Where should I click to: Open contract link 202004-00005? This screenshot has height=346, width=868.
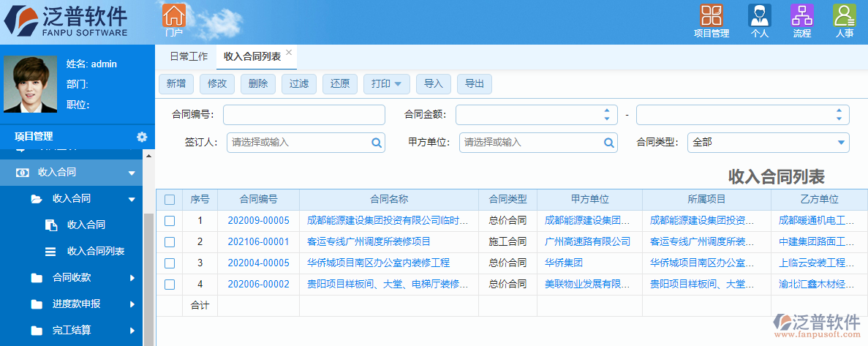[259, 263]
